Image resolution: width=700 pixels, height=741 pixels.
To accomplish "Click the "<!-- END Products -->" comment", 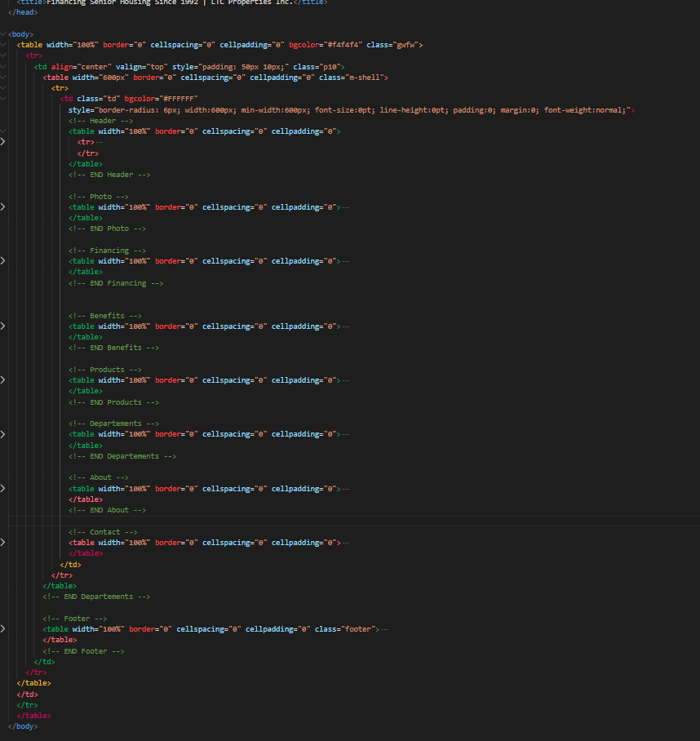I will point(114,402).
